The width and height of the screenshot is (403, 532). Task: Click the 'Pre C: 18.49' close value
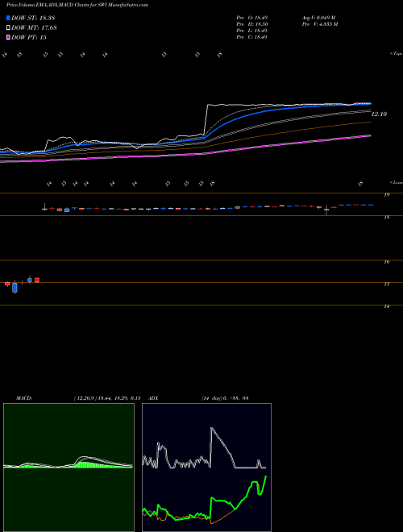(x=251, y=37)
